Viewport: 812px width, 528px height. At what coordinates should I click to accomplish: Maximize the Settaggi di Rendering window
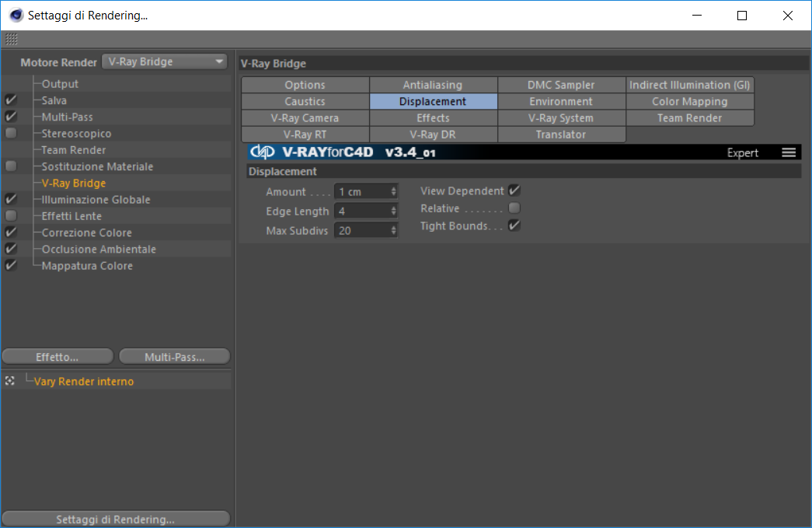(742, 16)
